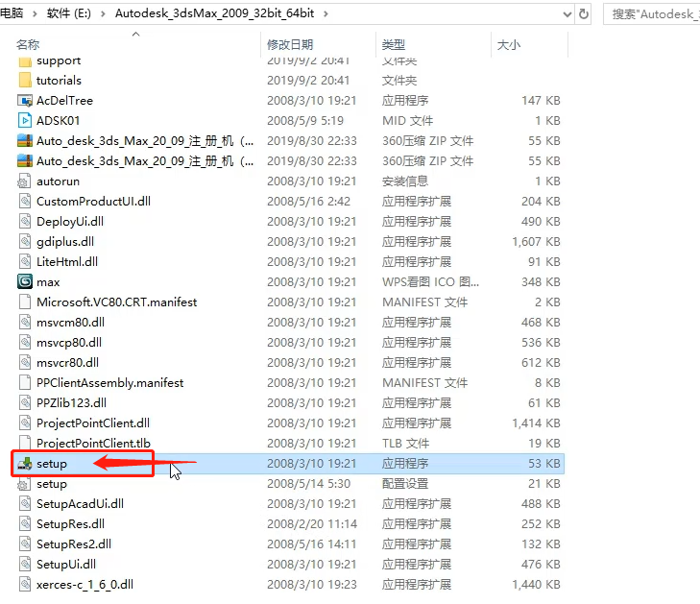Click the 53 KB size of setup application

click(x=544, y=464)
